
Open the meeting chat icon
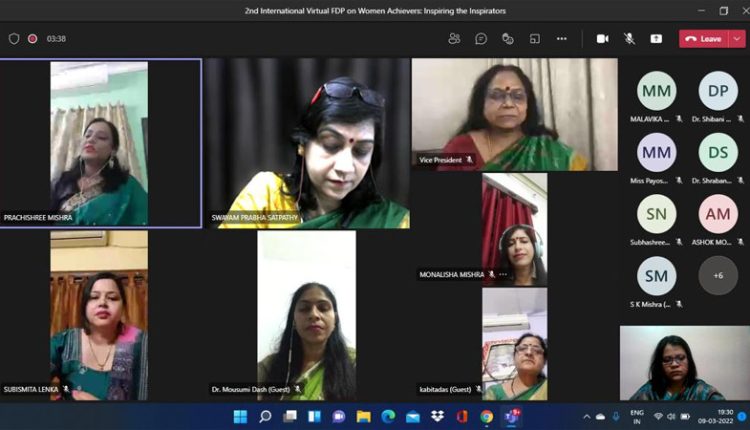(481, 39)
